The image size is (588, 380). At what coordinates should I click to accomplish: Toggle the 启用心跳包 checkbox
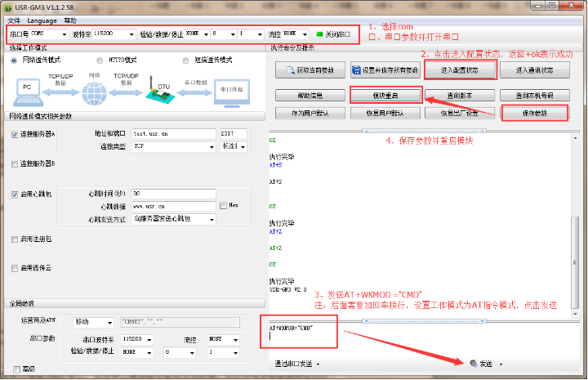click(15, 194)
